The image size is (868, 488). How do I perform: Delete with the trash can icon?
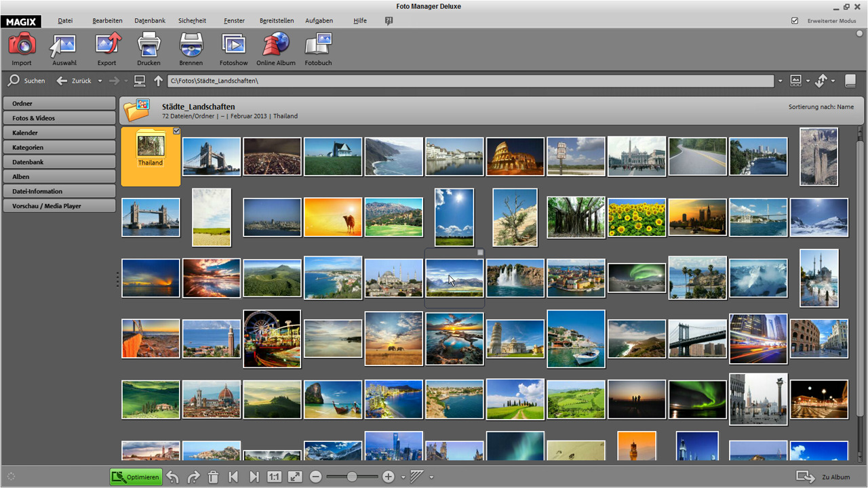(x=213, y=477)
